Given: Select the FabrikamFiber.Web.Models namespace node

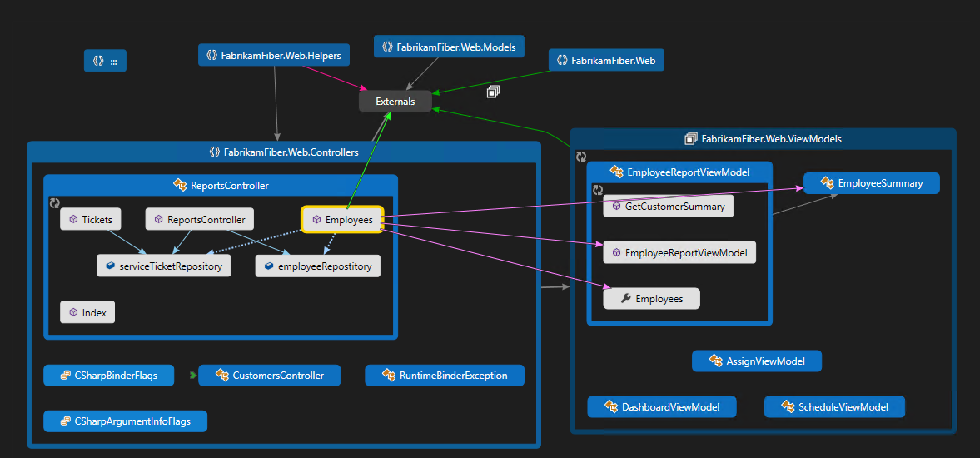Looking at the screenshot, I should (x=448, y=47).
